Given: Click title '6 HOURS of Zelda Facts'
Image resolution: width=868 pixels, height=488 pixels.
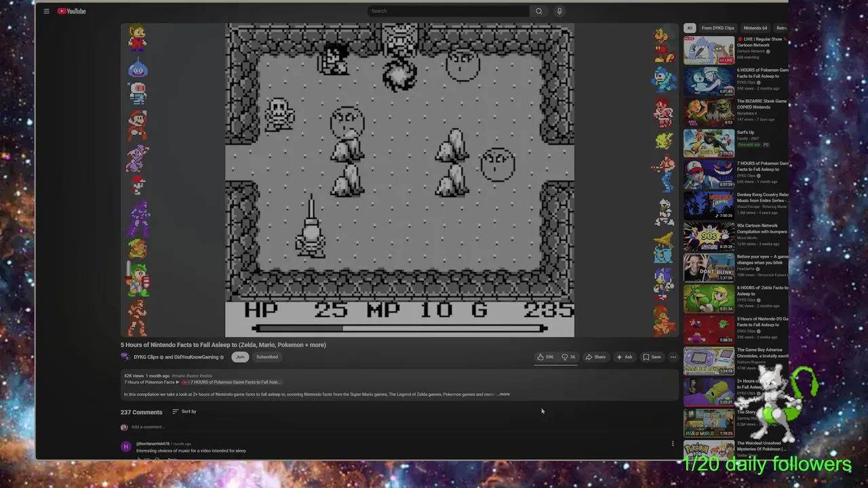Looking at the screenshot, I should (x=762, y=291).
